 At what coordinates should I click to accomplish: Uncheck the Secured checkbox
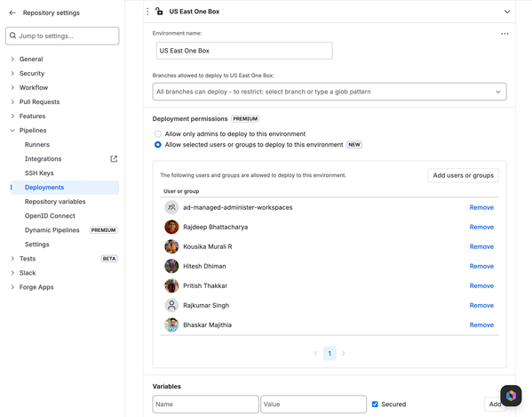click(x=375, y=404)
